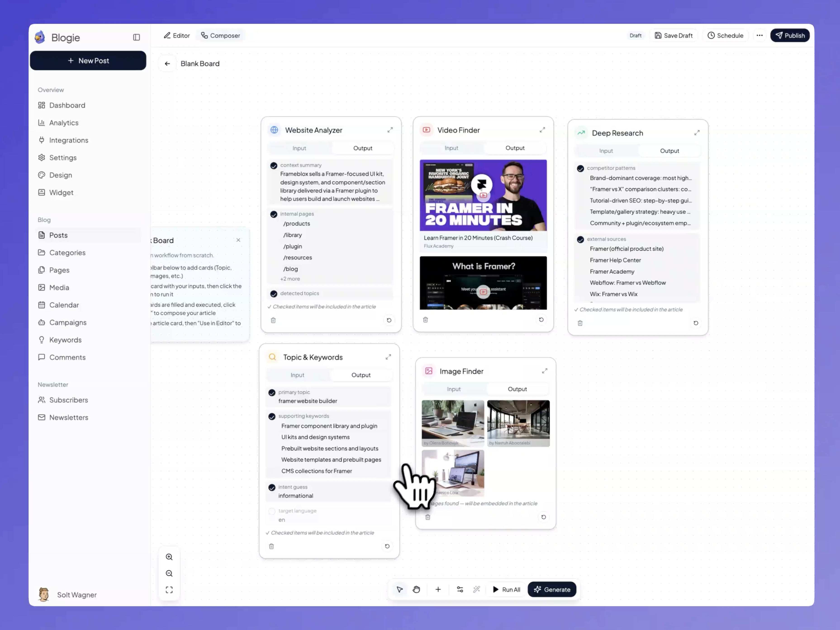Screen dimensions: 840x630
Task: Open the sliders settings icon in bottom toolbar
Action: coord(460,589)
